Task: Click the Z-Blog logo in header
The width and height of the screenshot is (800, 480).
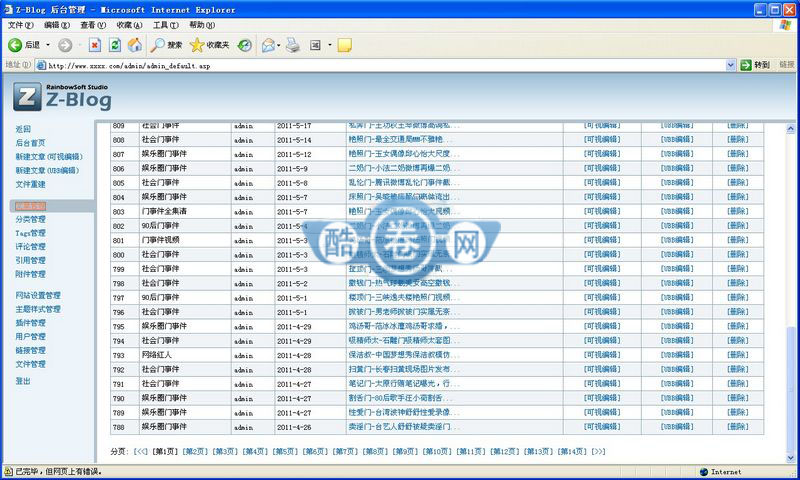Action: (x=62, y=96)
